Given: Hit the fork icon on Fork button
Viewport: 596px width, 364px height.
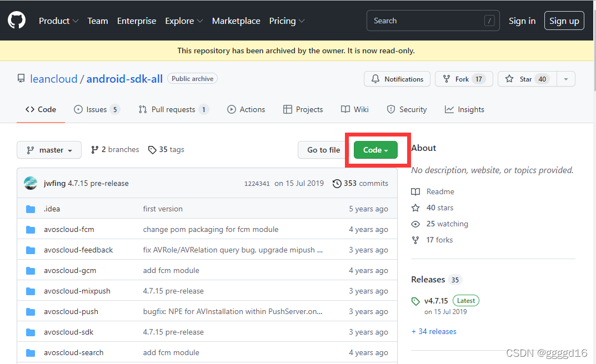Looking at the screenshot, I should (x=447, y=79).
